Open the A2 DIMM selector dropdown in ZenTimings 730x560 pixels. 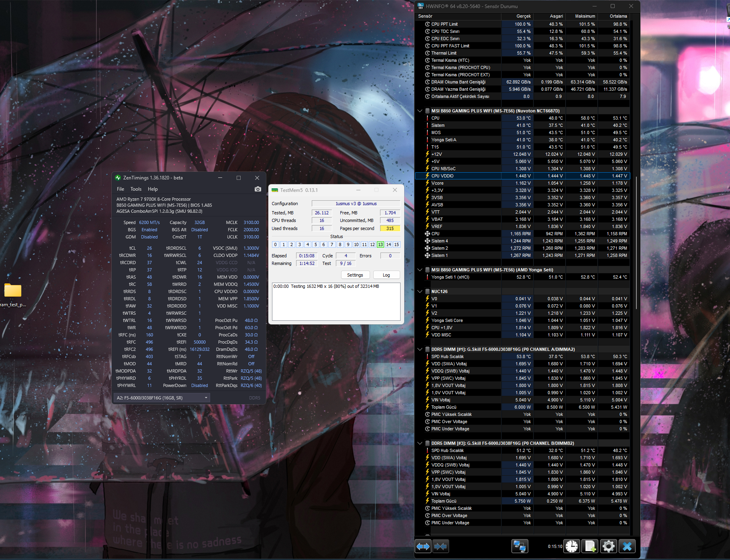pos(162,398)
